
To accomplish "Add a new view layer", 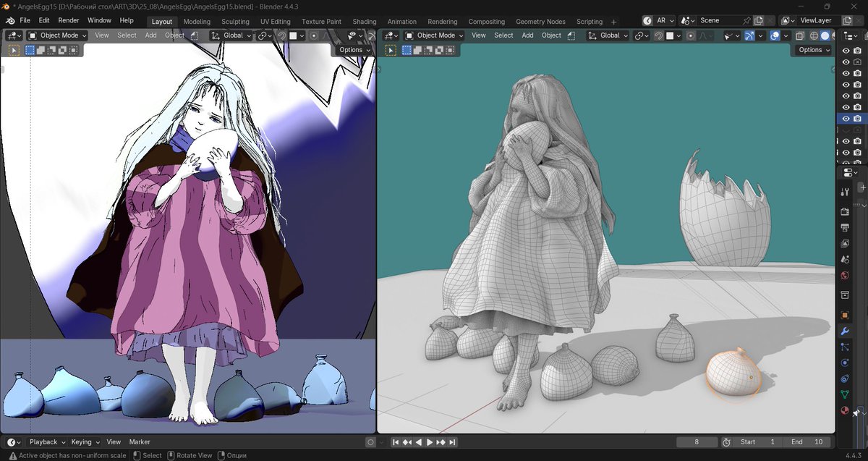I will [x=847, y=20].
